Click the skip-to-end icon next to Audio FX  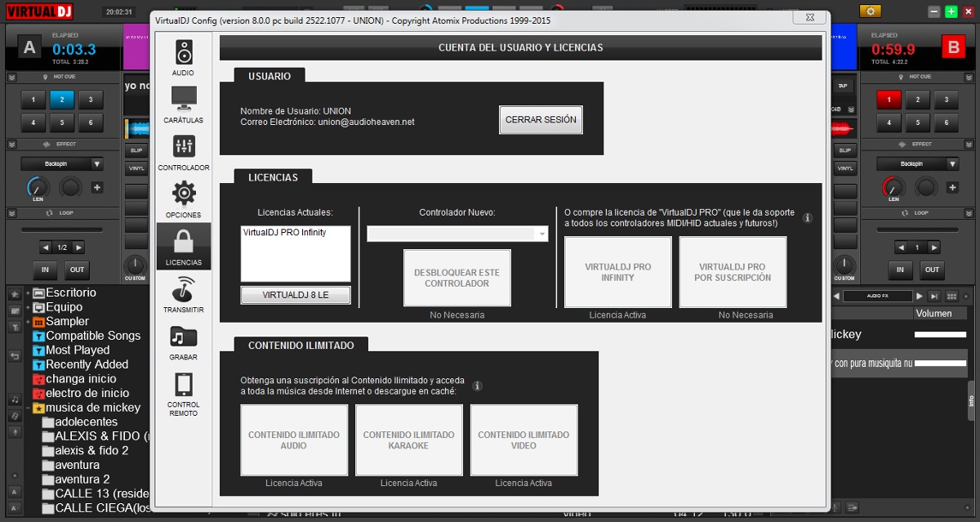click(934, 297)
